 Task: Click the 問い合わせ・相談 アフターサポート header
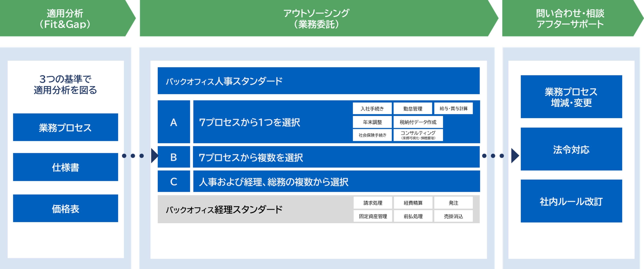pos(570,19)
